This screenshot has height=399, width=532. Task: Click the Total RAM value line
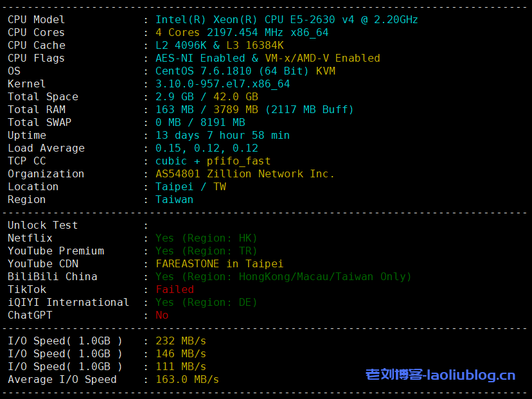[254, 110]
